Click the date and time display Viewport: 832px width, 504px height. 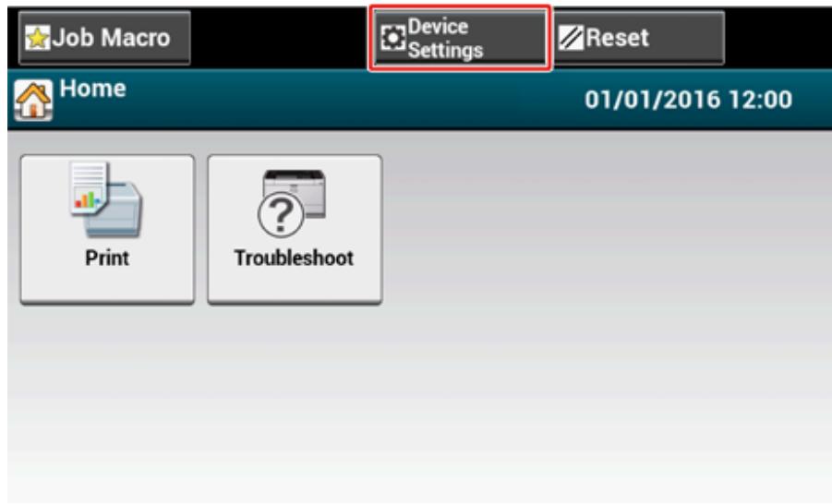[x=688, y=100]
